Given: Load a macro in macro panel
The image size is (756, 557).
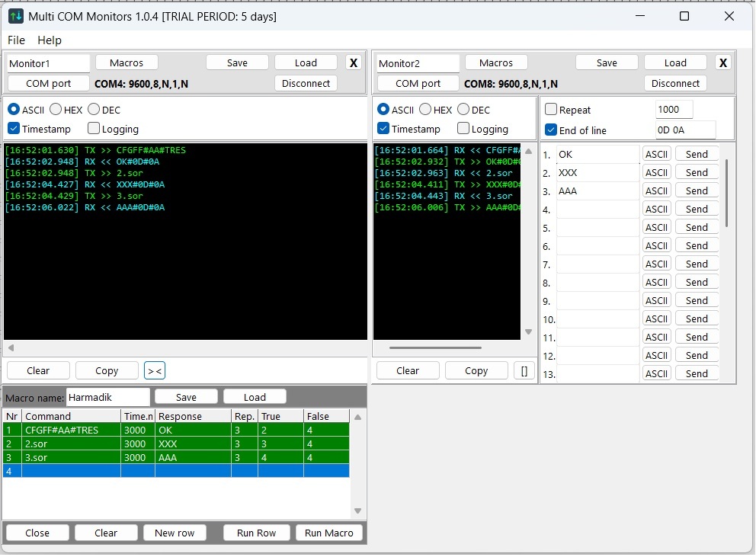Looking at the screenshot, I should click(255, 398).
